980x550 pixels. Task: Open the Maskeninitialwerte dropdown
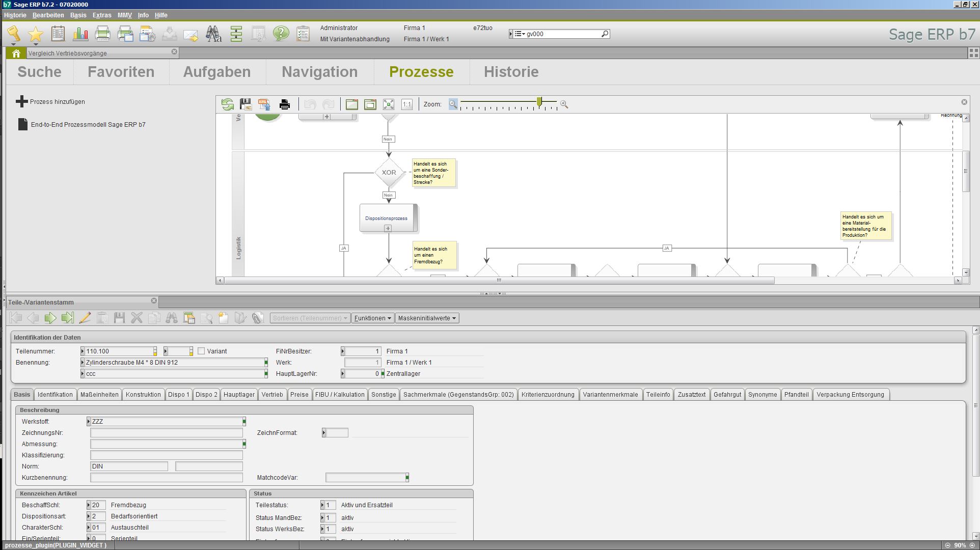pyautogui.click(x=427, y=318)
